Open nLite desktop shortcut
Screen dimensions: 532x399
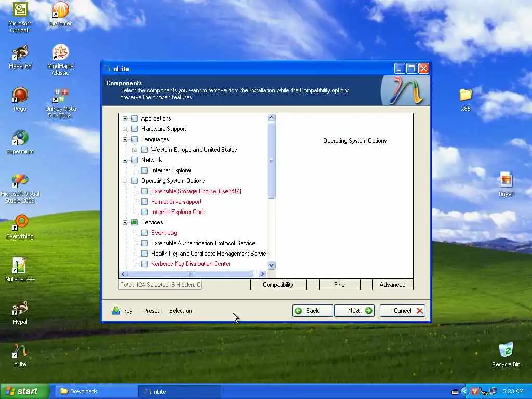click(x=20, y=355)
